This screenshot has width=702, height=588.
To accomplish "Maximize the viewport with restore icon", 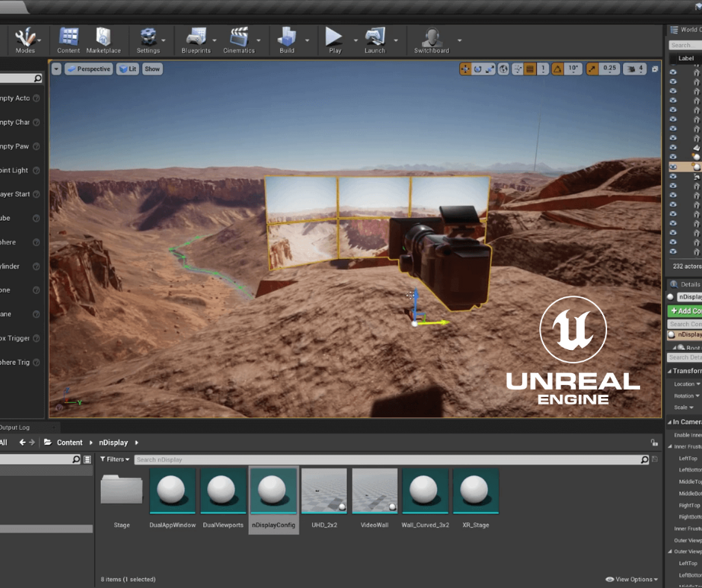I will tap(655, 69).
